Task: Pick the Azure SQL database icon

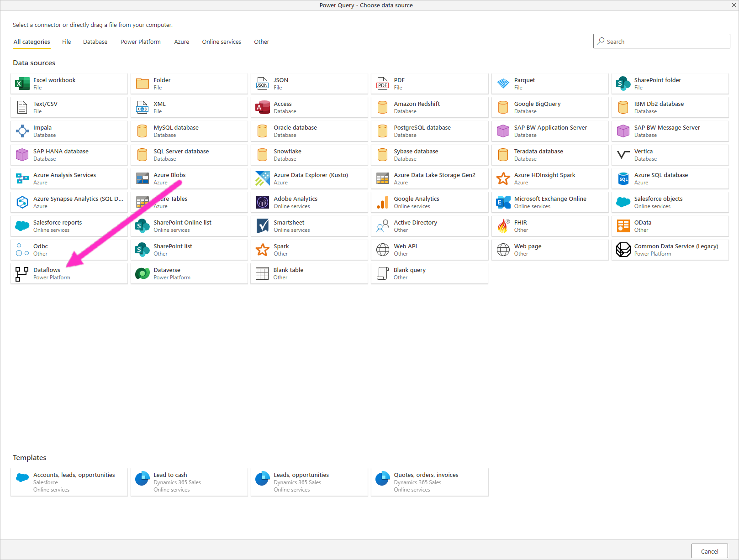Action: click(x=623, y=178)
